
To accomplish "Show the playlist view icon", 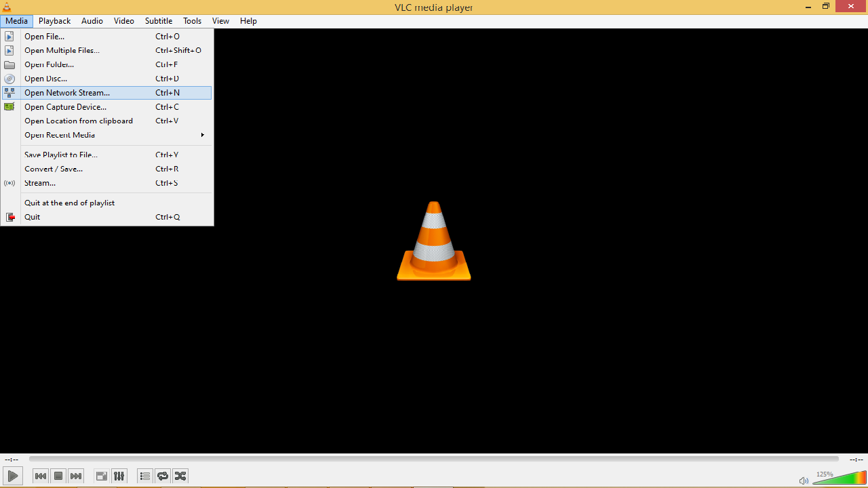I will click(x=144, y=476).
